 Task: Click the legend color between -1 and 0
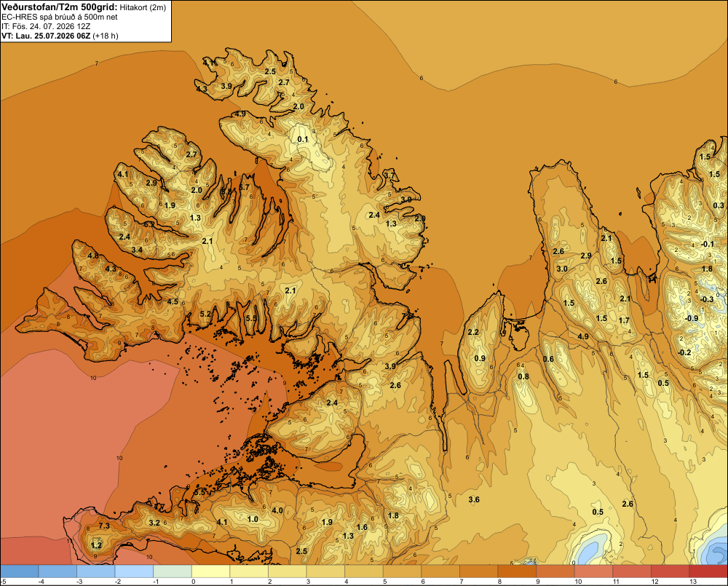tap(173, 571)
